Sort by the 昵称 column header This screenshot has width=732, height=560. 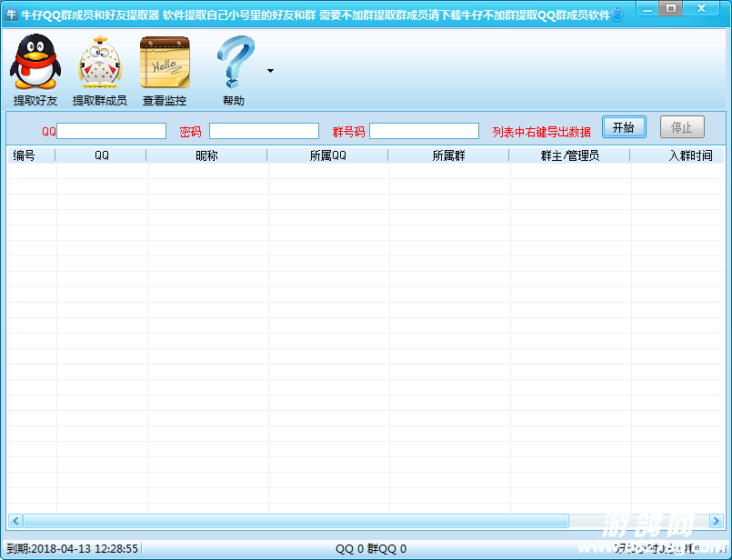206,155
